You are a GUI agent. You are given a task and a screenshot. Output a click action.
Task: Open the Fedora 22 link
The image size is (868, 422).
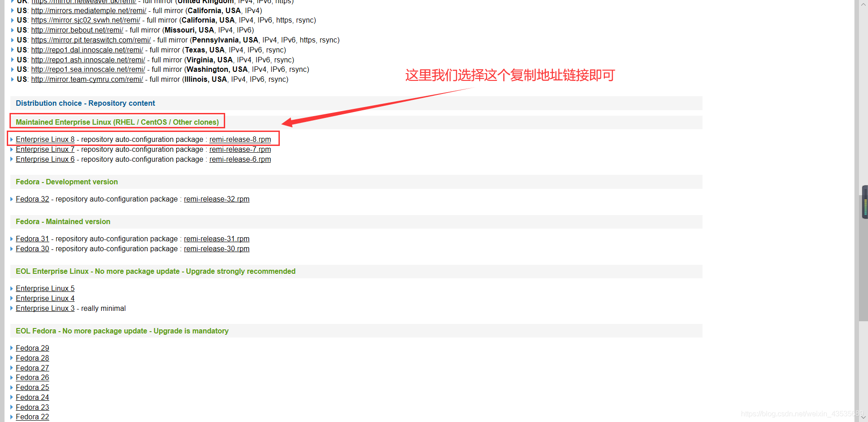coord(33,417)
